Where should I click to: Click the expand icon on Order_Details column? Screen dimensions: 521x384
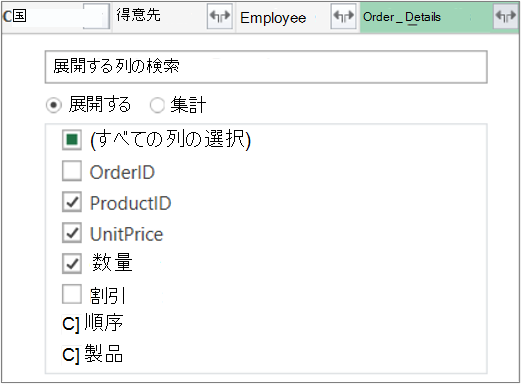(506, 16)
